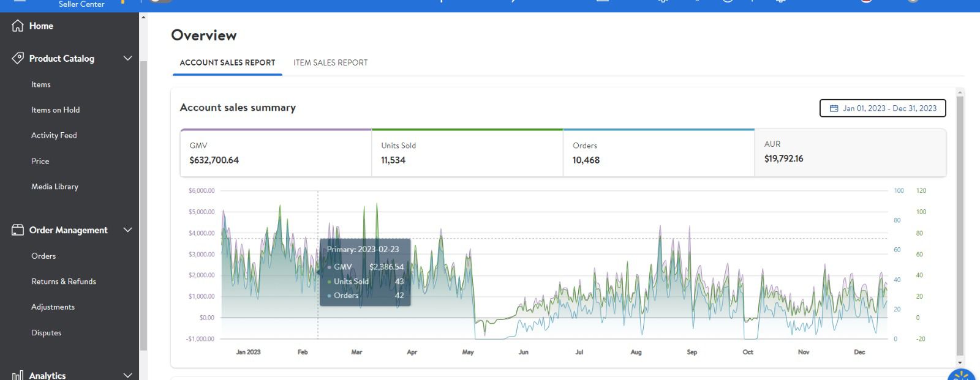Click the May axis label
The image size is (980, 380).
click(x=468, y=352)
